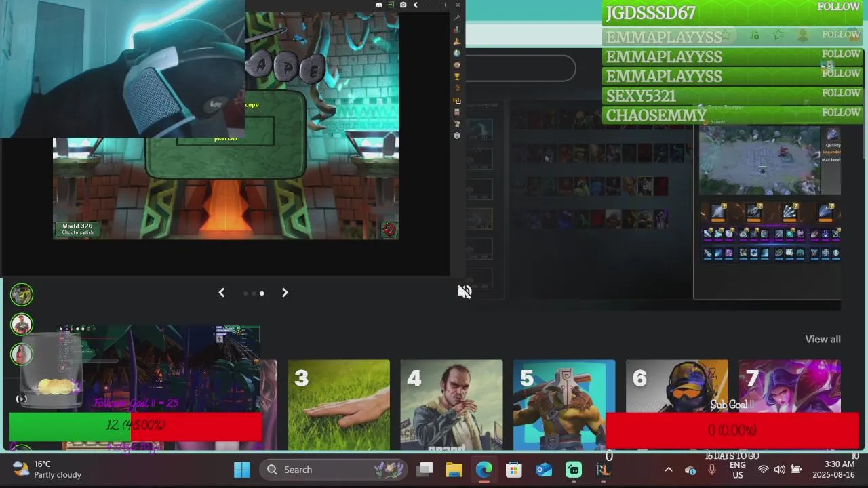
Task: Open the gold trophy icon in RuneLite sidebar
Action: (x=457, y=77)
